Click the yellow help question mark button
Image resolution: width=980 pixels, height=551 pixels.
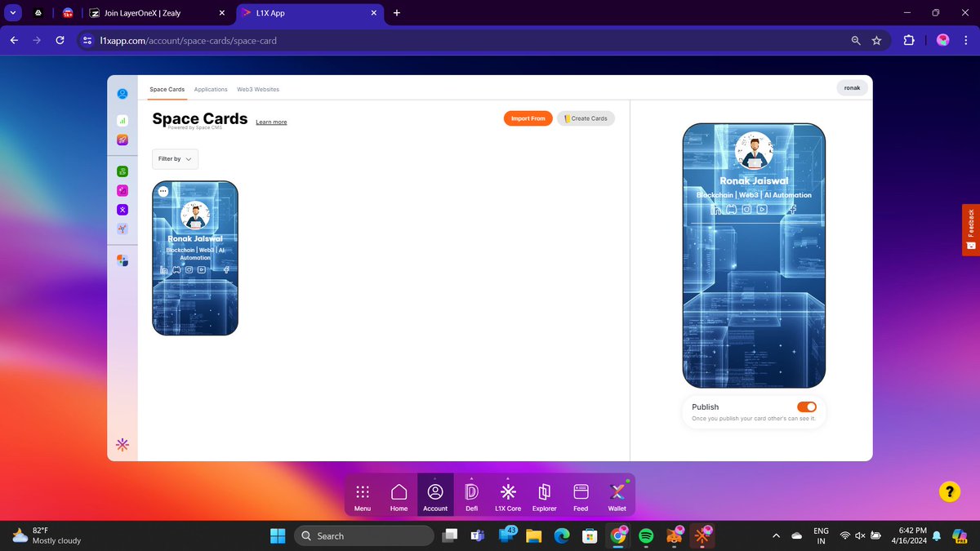(949, 491)
